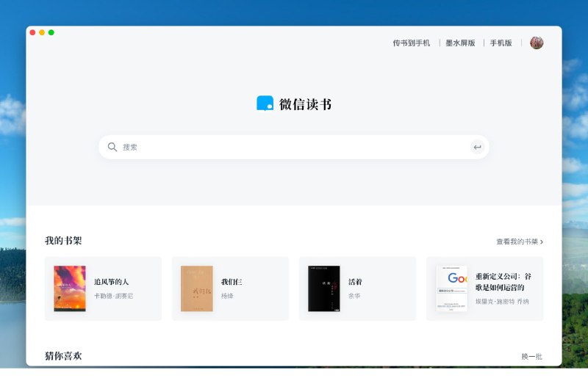This screenshot has width=588, height=392.
Task: Minimize the window with yellow button
Action: click(42, 32)
